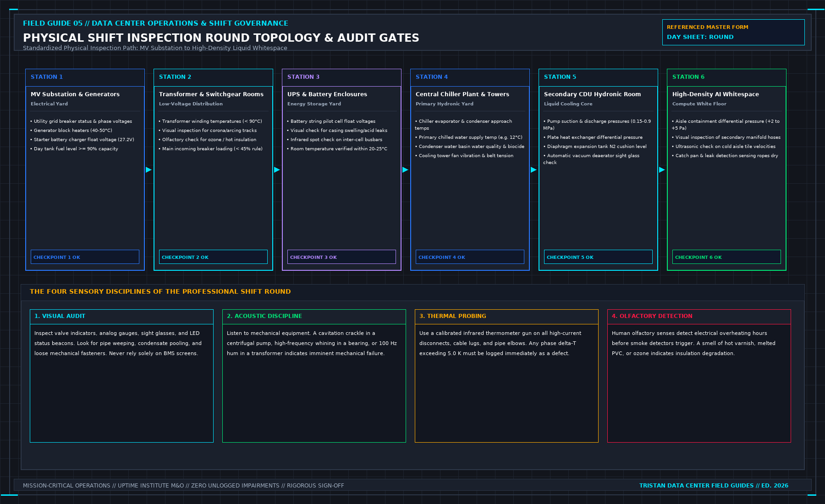Click the arrow between Station 2 and Station 3

tap(277, 170)
